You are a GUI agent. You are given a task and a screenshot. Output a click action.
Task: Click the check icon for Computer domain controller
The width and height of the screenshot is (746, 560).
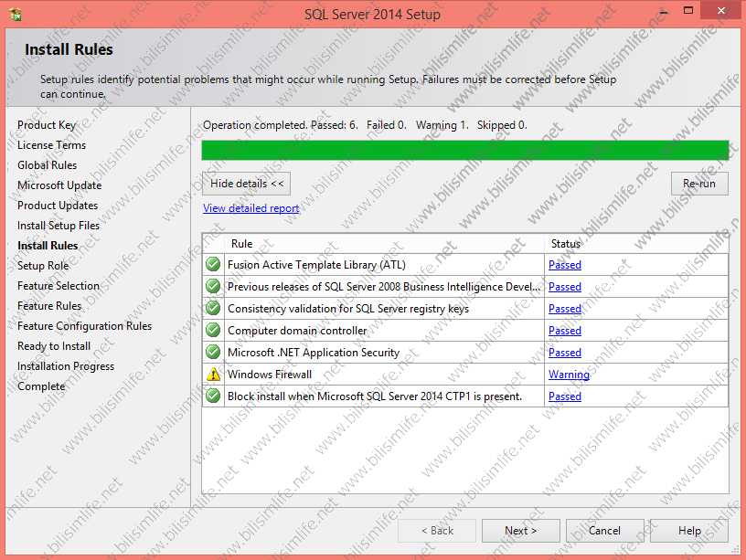pyautogui.click(x=213, y=330)
